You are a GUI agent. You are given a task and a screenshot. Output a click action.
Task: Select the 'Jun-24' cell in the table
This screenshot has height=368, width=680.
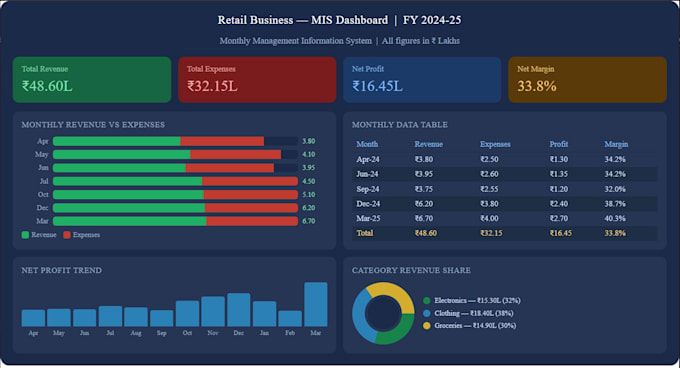tap(367, 174)
